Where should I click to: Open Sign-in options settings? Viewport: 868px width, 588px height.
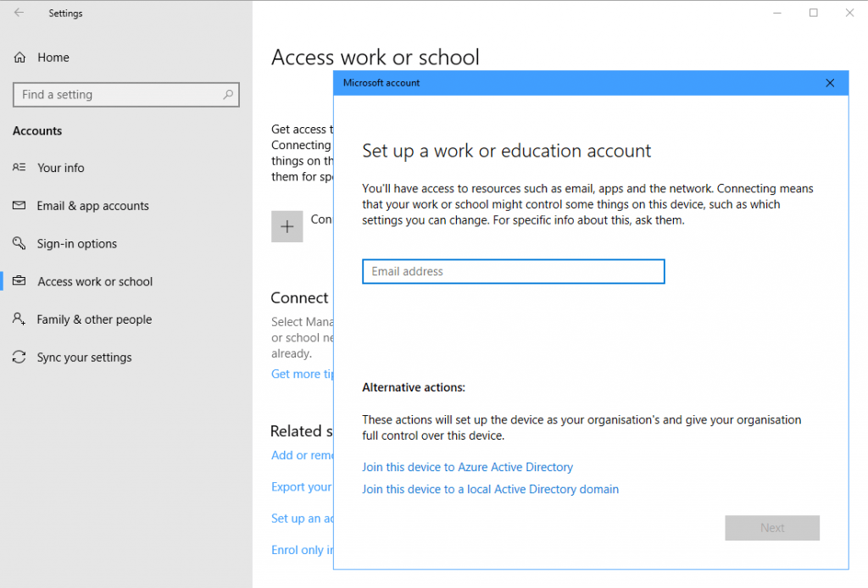click(77, 244)
